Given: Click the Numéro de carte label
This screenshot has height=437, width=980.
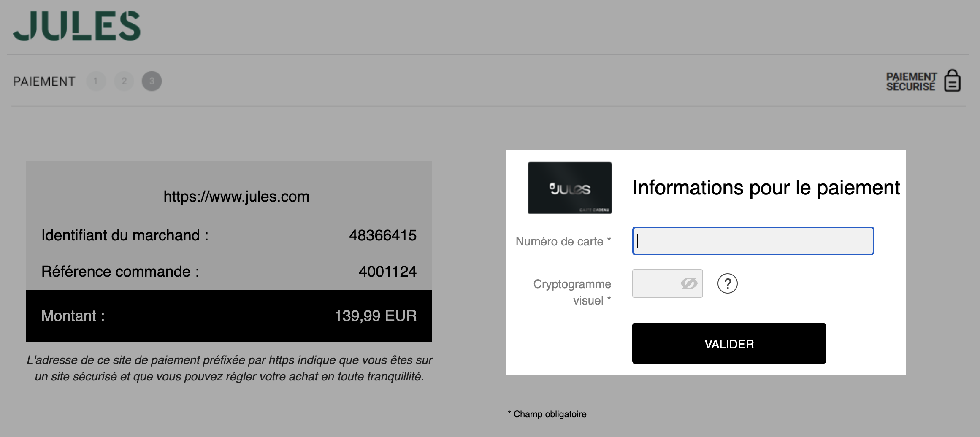Looking at the screenshot, I should click(x=563, y=241).
